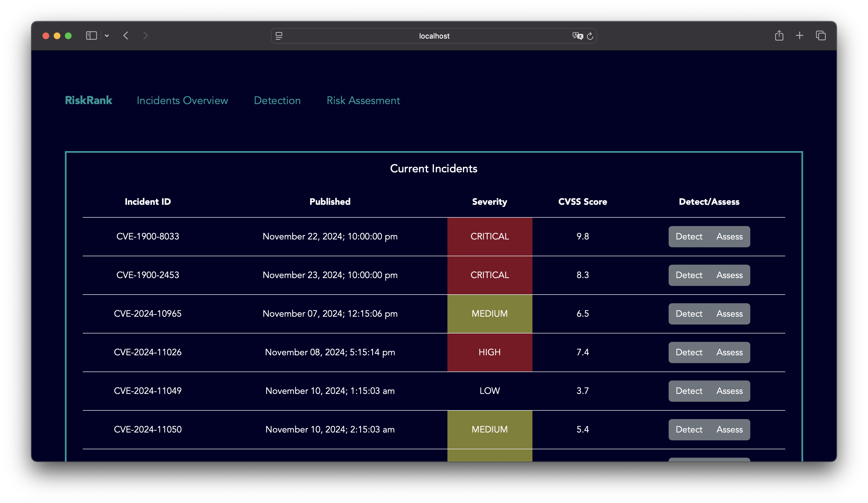
Task: Click the translate page icon
Action: [x=577, y=36]
